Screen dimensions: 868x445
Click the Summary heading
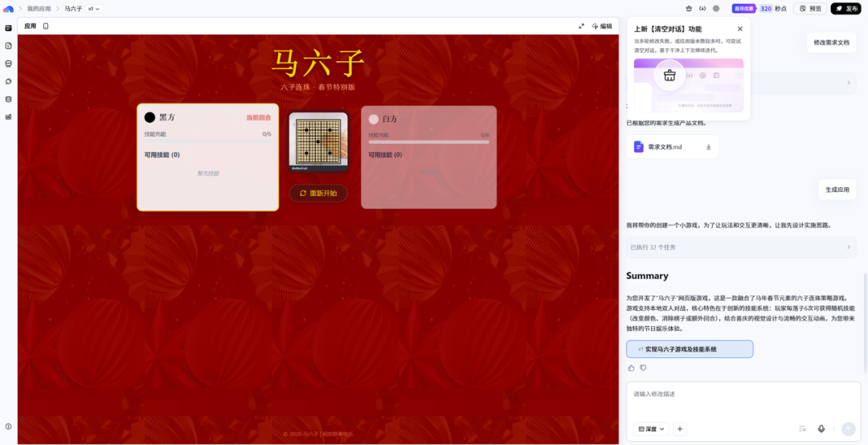pos(647,276)
